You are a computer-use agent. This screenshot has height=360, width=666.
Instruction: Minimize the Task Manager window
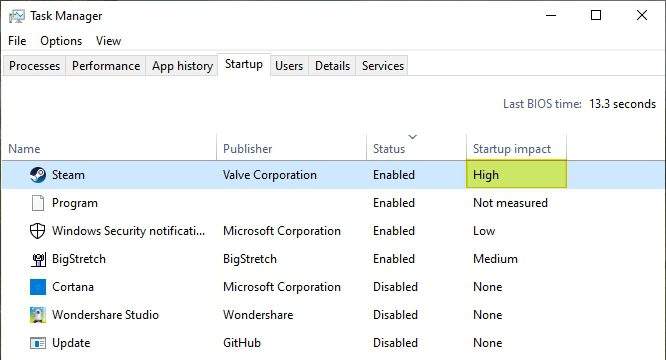click(x=551, y=15)
